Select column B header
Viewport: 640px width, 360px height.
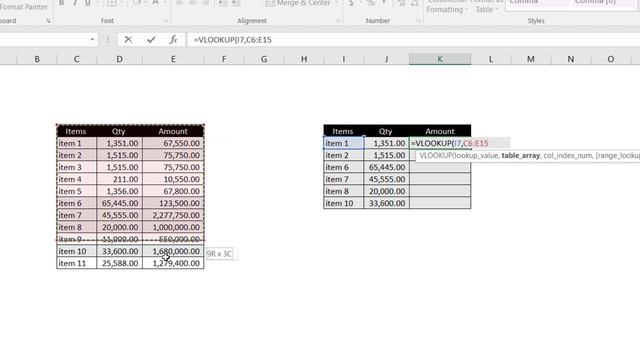37,59
